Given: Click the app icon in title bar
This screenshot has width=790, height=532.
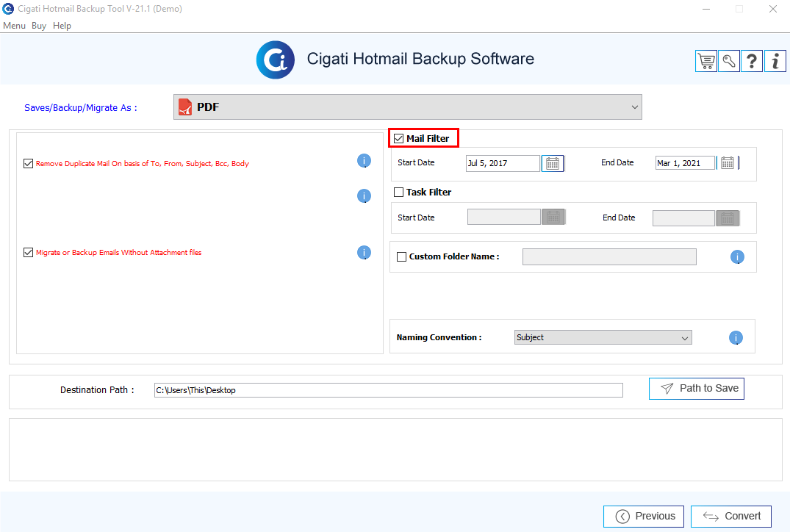Looking at the screenshot, I should pos(8,9).
